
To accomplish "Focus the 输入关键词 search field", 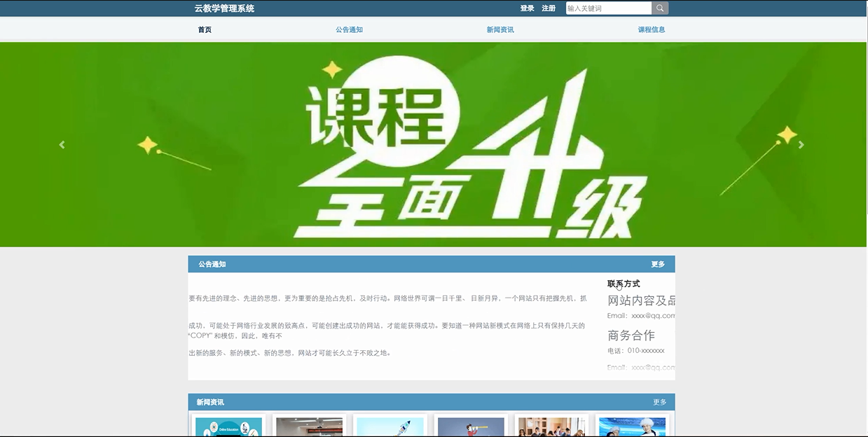I will pos(609,8).
